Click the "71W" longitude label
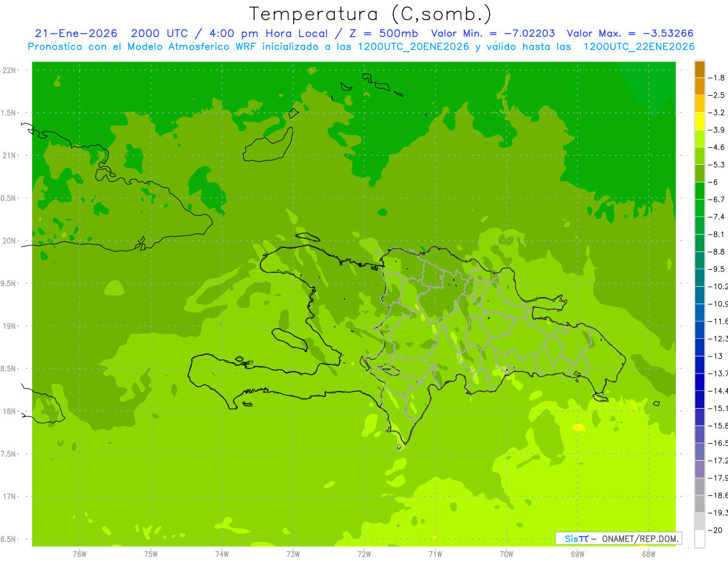The height and width of the screenshot is (562, 728). point(435,554)
